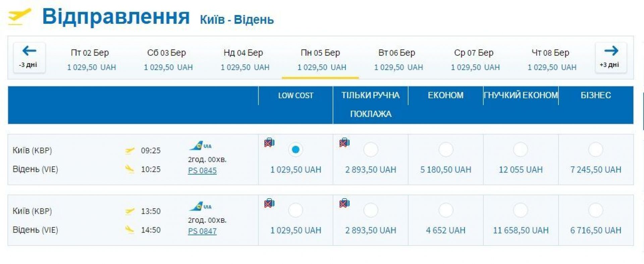The image size is (644, 264).
Task: Click the БІЗНЕС column header
Action: pos(596,95)
